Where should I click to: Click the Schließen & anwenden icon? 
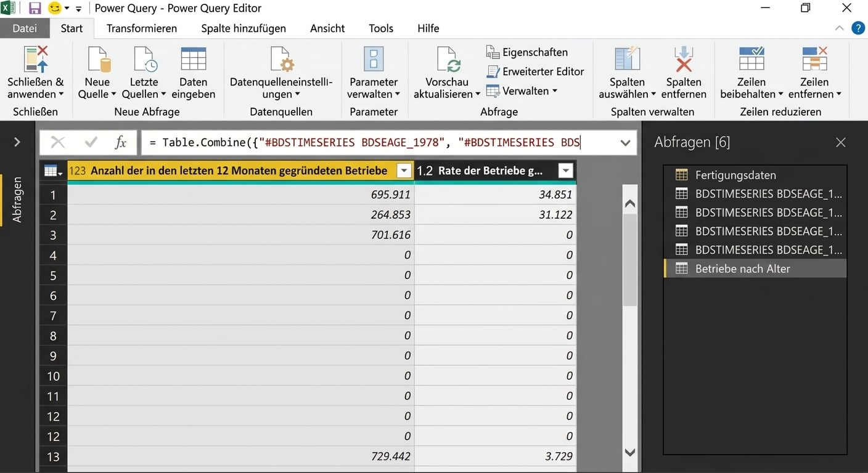[x=36, y=60]
